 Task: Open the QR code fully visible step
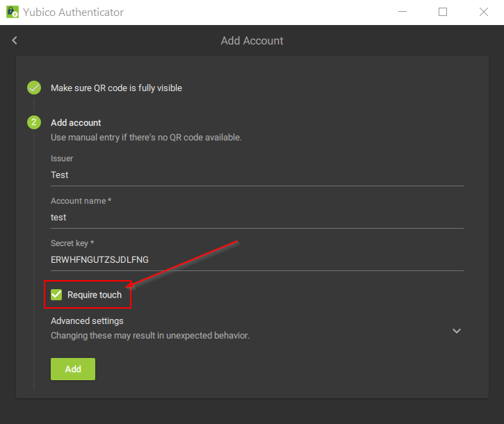coord(116,88)
